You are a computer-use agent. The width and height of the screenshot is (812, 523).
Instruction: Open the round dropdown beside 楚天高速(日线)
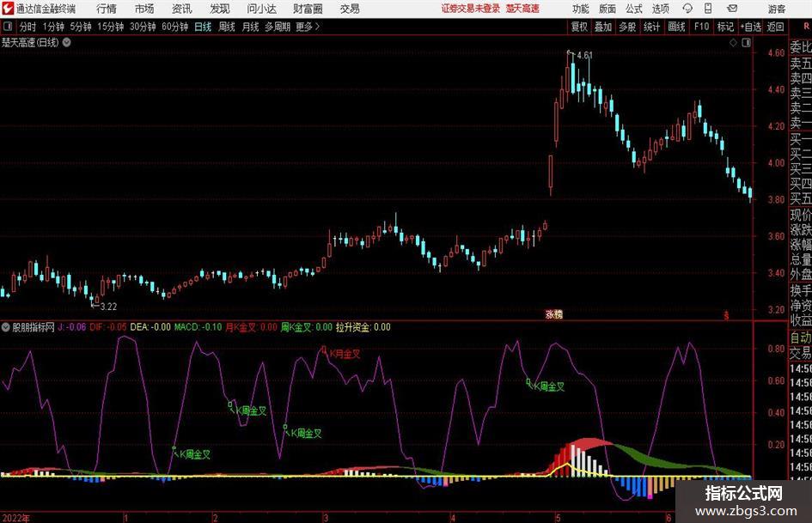coord(67,42)
